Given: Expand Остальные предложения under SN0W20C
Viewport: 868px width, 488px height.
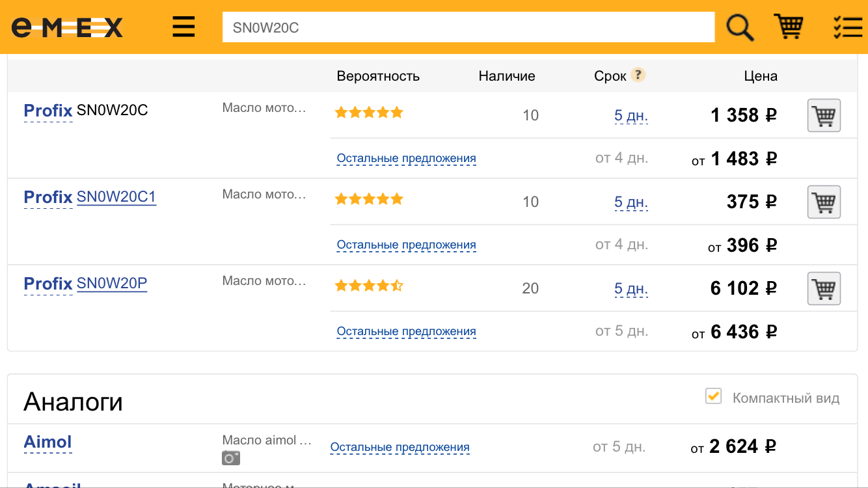Looking at the screenshot, I should point(406,158).
